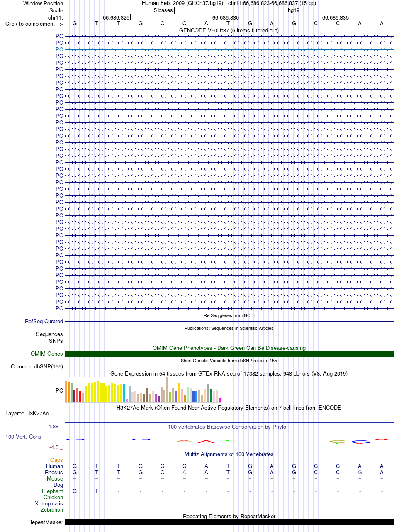Screen dimensions: 394x532
Task: Click the Chicken species label
Action: coord(54,497)
